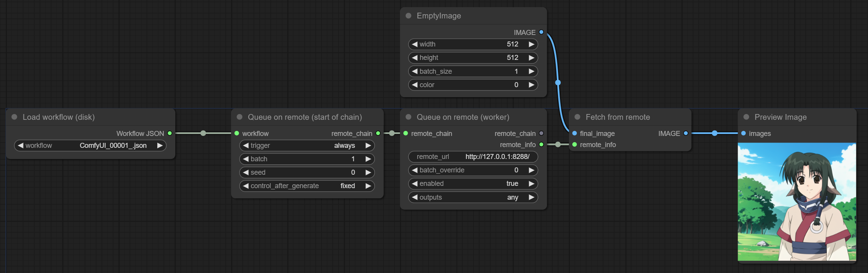Click the Queue on remote (worker) title bar

pos(473,117)
